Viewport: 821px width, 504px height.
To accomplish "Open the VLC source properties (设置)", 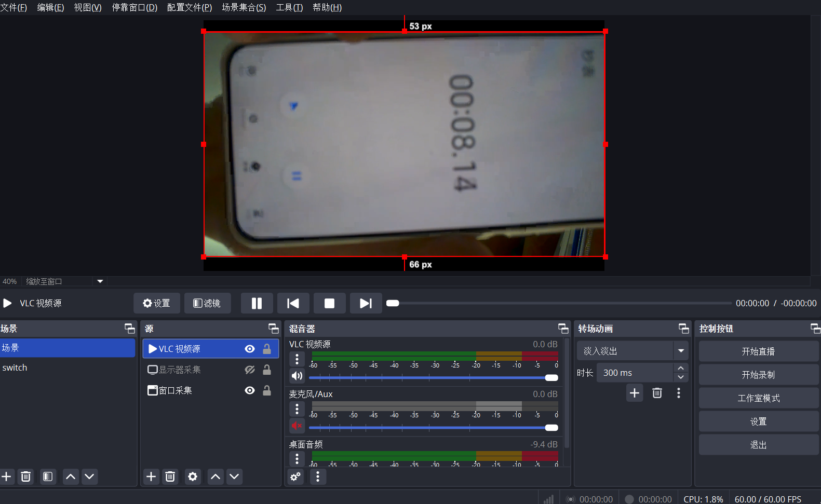I will click(x=156, y=303).
